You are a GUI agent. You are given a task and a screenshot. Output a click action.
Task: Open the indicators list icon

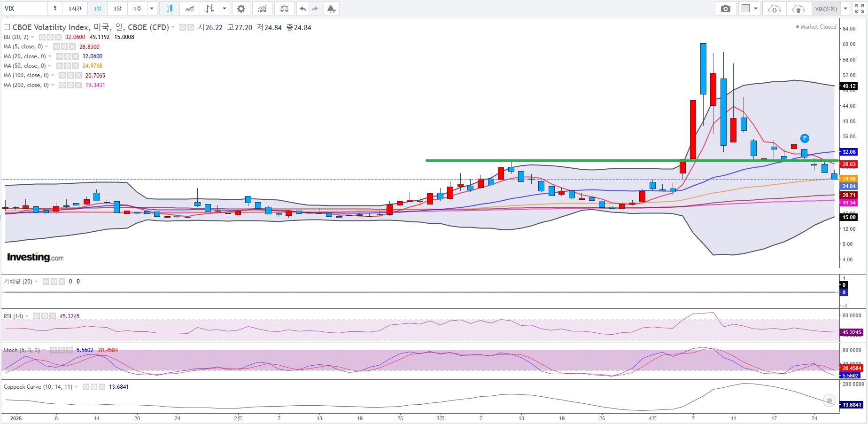coord(263,8)
